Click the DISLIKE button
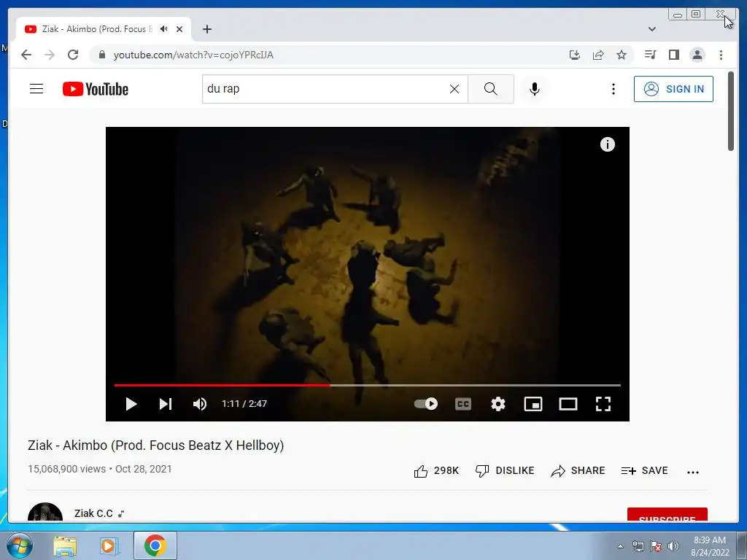747x560 pixels. pyautogui.click(x=505, y=471)
